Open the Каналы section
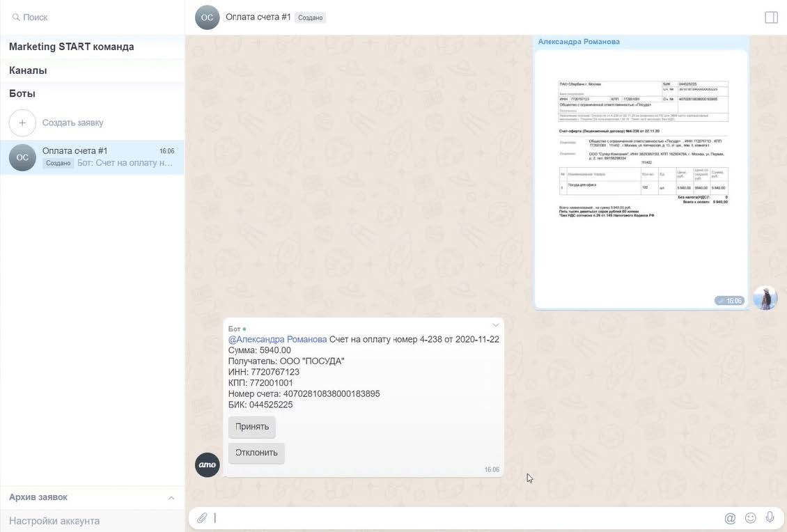Screen dimensions: 787x532 click(x=28, y=70)
